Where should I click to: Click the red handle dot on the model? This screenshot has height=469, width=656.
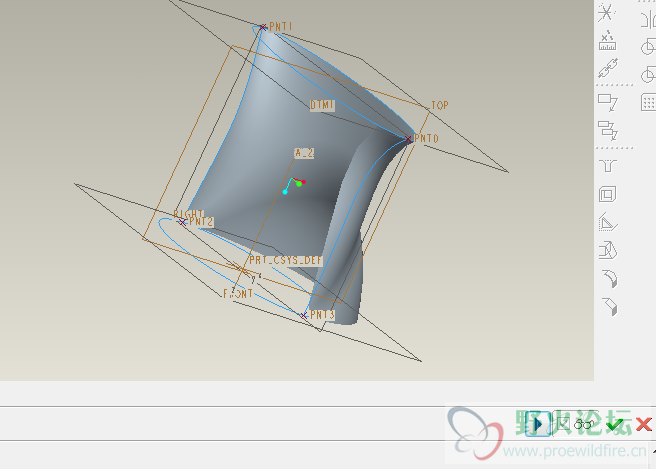304,182
